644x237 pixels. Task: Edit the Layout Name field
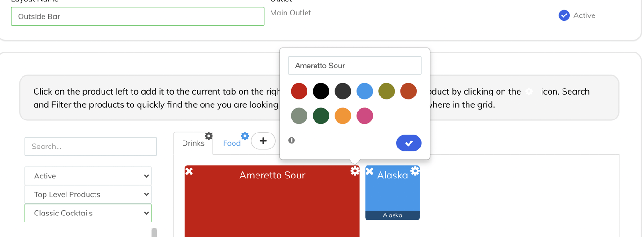click(x=138, y=16)
